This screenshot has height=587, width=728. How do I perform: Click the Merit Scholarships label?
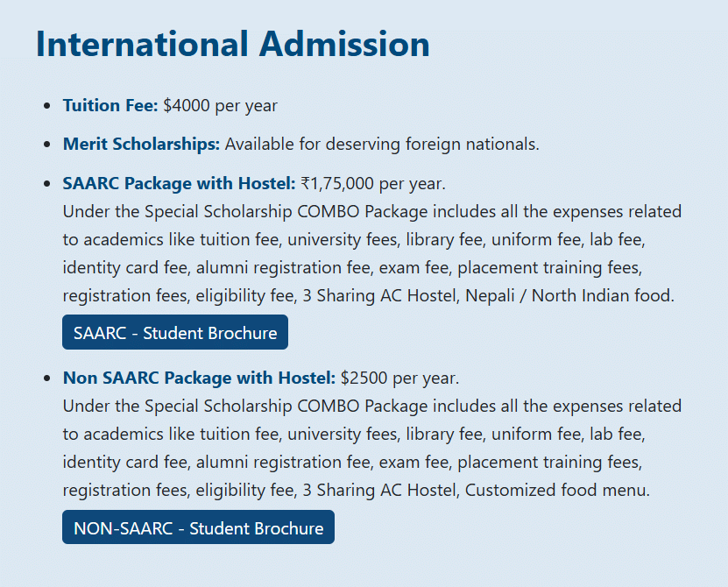tap(141, 145)
